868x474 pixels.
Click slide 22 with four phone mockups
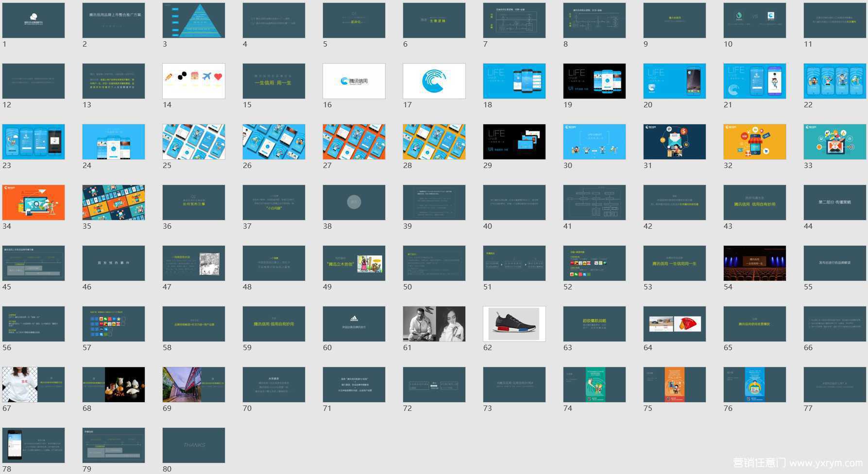(x=835, y=81)
